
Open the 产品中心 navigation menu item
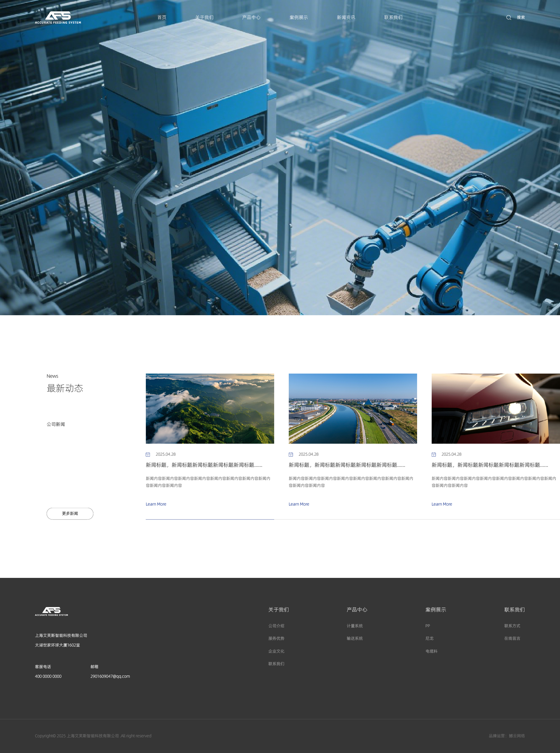pyautogui.click(x=251, y=18)
